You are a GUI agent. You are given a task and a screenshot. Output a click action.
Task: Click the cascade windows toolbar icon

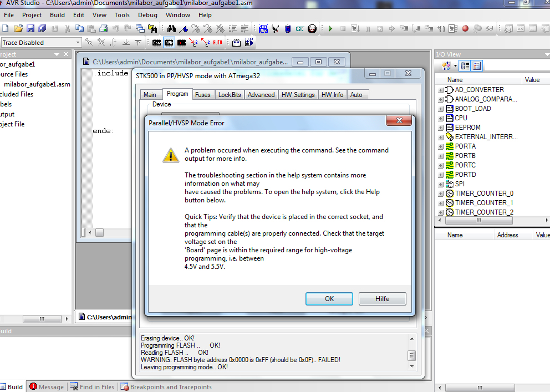140,29
